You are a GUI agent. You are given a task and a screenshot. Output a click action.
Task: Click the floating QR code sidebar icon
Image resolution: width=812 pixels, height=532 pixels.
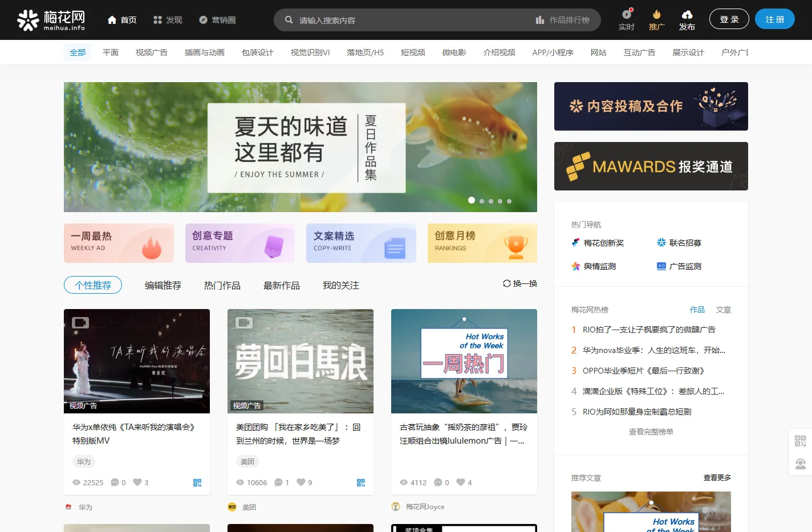pos(801,441)
